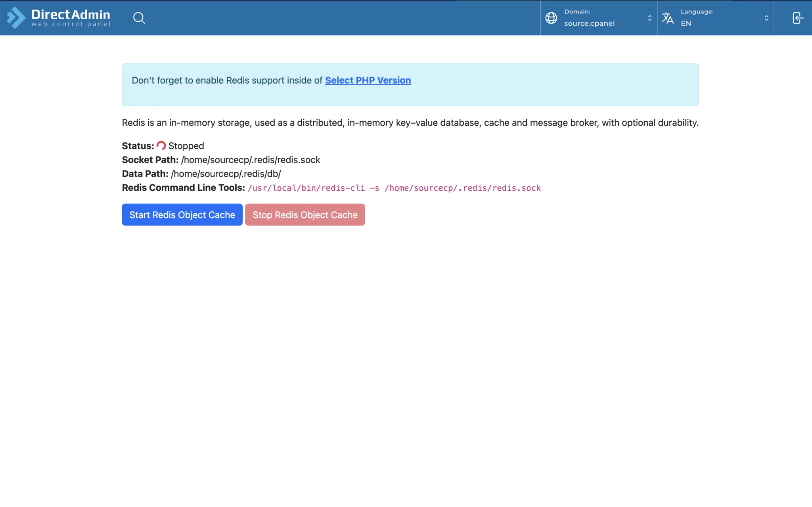Click the 'Stopped' status text
This screenshot has width=812, height=507.
click(186, 146)
